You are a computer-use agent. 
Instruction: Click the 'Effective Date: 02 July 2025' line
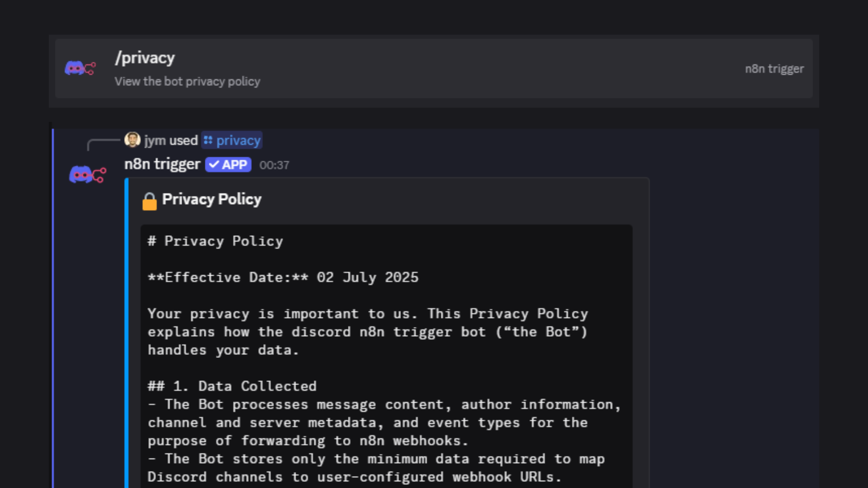click(x=283, y=277)
